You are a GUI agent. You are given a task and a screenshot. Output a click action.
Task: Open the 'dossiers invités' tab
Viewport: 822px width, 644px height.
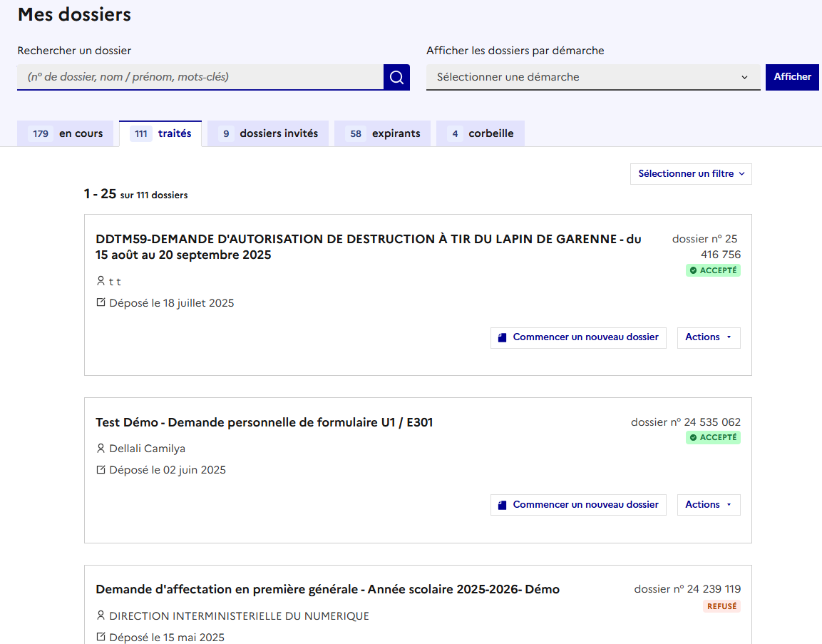coord(268,134)
